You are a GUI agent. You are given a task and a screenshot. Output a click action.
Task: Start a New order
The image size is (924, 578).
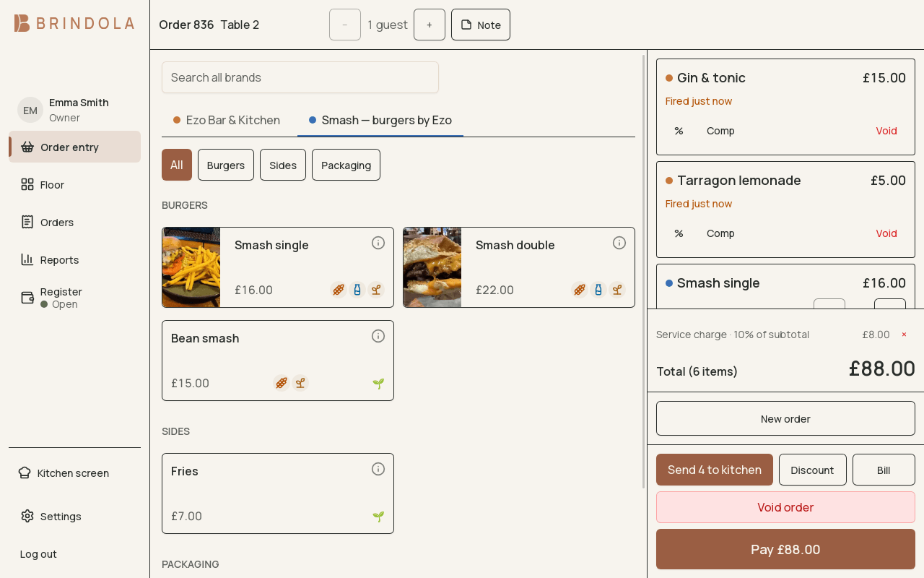(785, 418)
